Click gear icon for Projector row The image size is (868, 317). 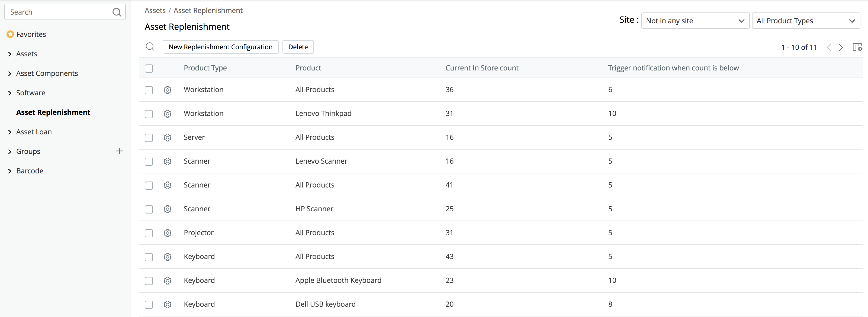coord(168,233)
